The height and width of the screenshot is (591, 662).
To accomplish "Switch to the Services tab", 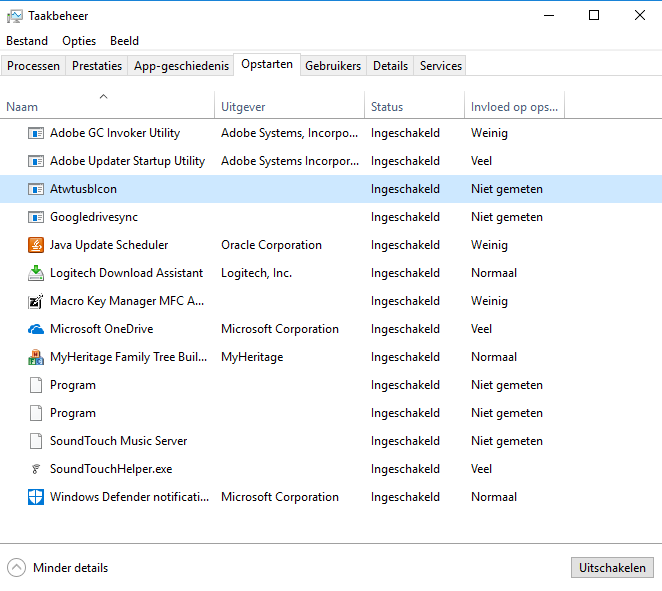I will [x=440, y=66].
